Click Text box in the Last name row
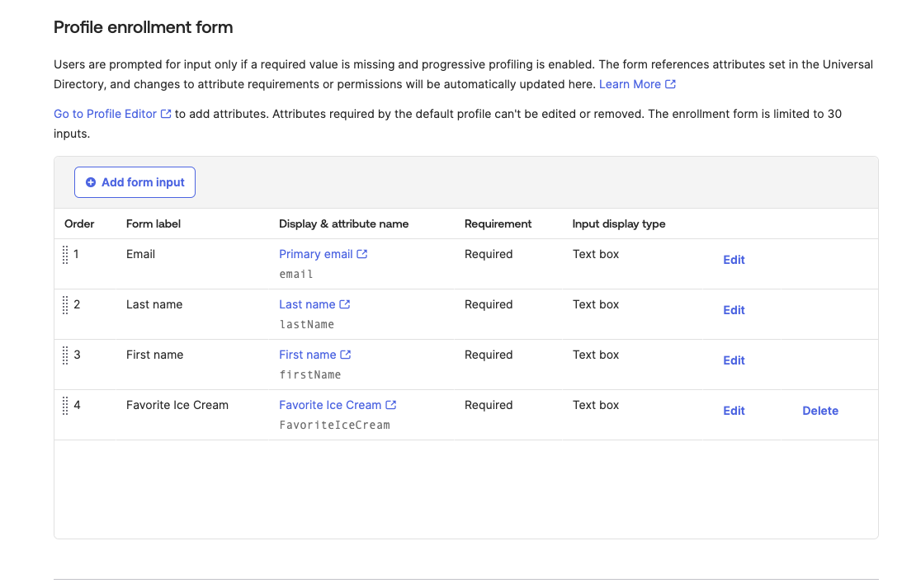This screenshot has width=902, height=588. click(596, 304)
